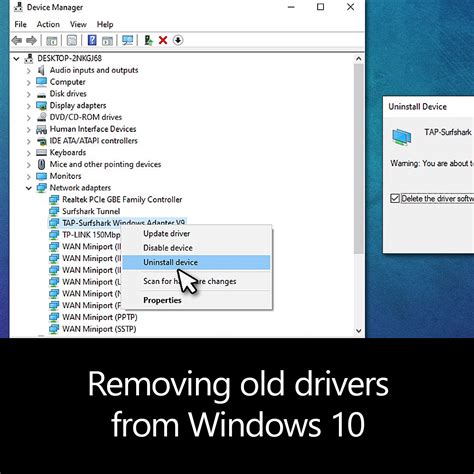Expand the Keyboards category
Viewport: 474px width, 474px height.
[29, 153]
